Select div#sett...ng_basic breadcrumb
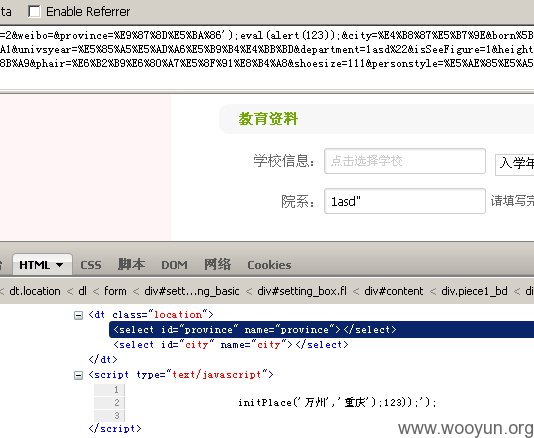The width and height of the screenshot is (534, 438). click(192, 291)
